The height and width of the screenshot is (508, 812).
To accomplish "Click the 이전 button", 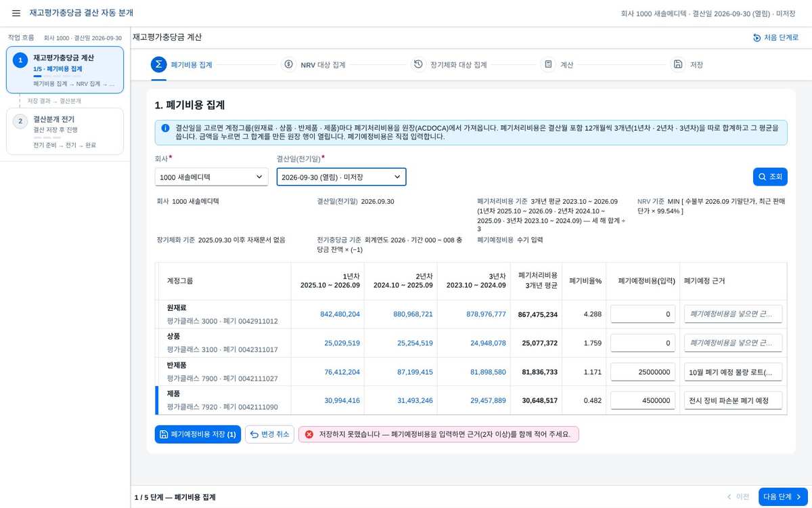I will [737, 496].
